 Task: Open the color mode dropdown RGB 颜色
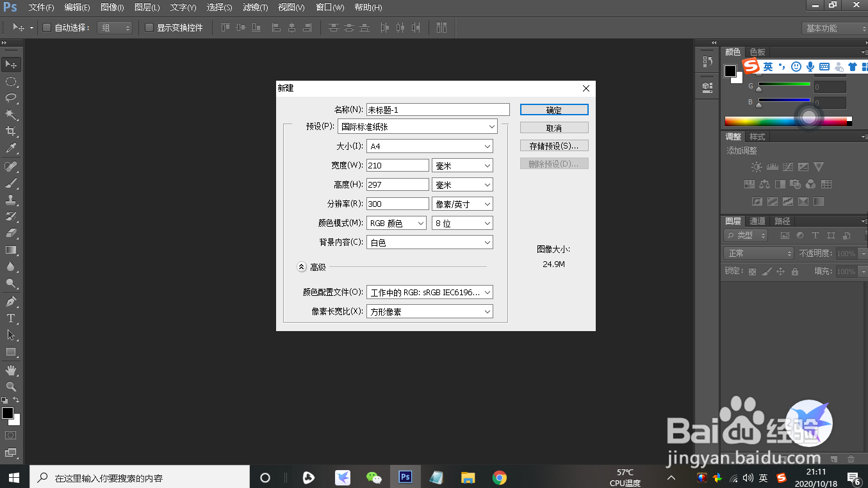[x=396, y=223]
